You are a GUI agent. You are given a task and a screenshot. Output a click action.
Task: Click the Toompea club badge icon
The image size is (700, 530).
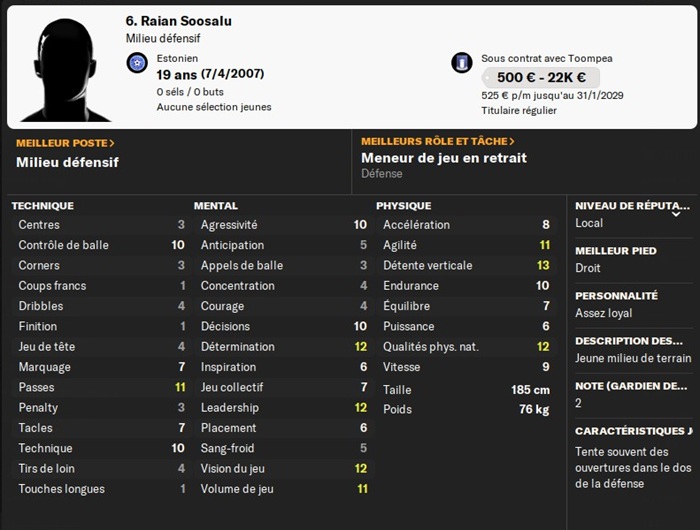(x=461, y=64)
